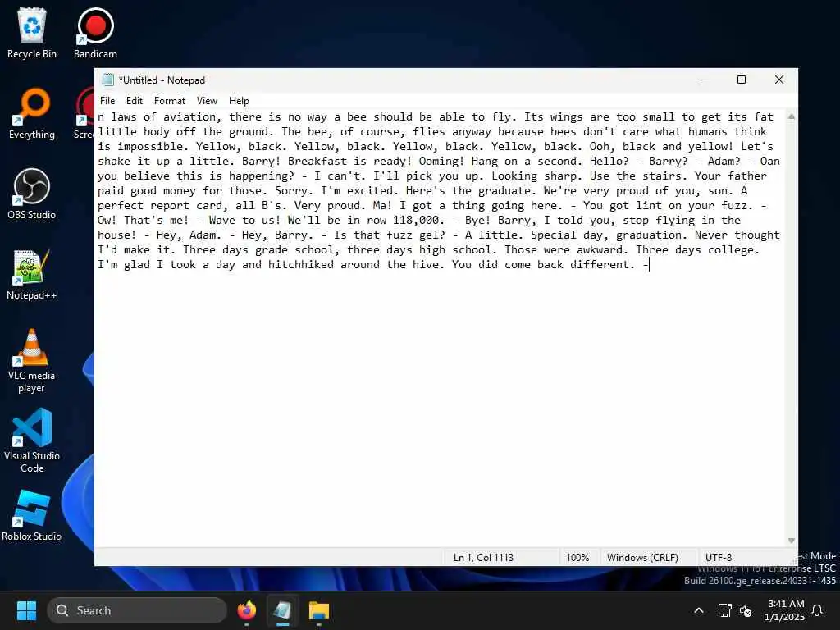Click 'Windows (CRLF)' in the status bar
The image size is (840, 630).
pyautogui.click(x=642, y=558)
